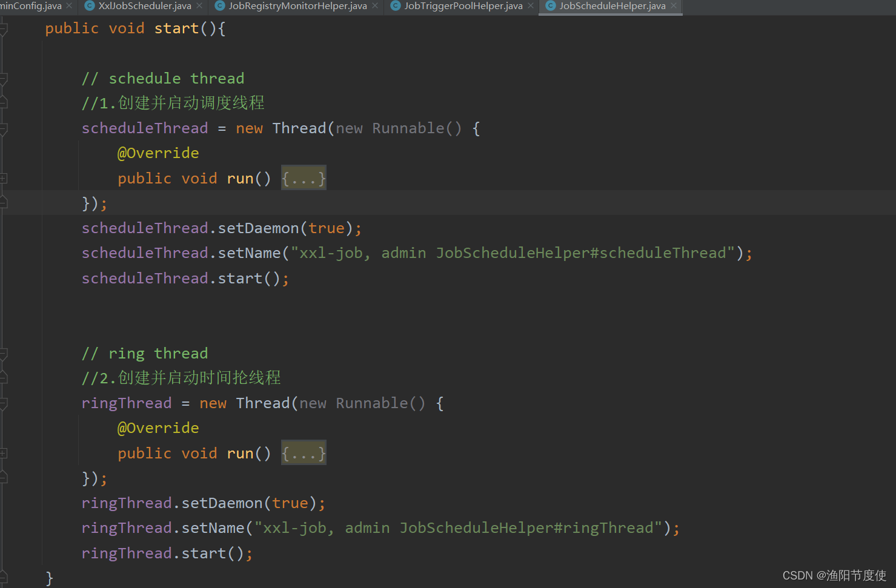Image resolution: width=896 pixels, height=588 pixels.
Task: Expand the folded ringThread run() body
Action: [x=304, y=453]
